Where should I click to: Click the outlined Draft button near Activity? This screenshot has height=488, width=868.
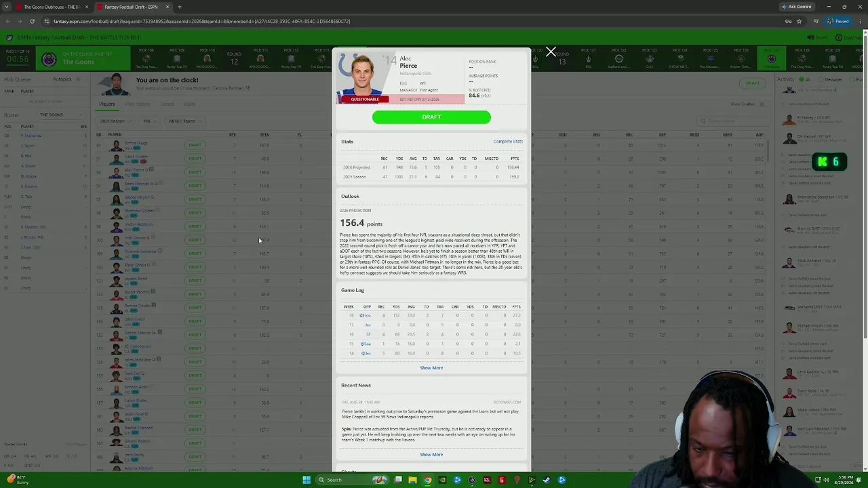753,83
